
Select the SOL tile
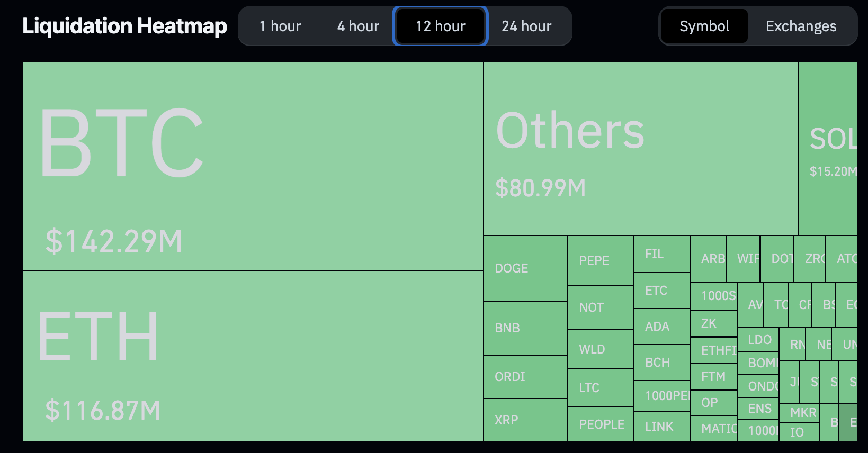[x=827, y=148]
